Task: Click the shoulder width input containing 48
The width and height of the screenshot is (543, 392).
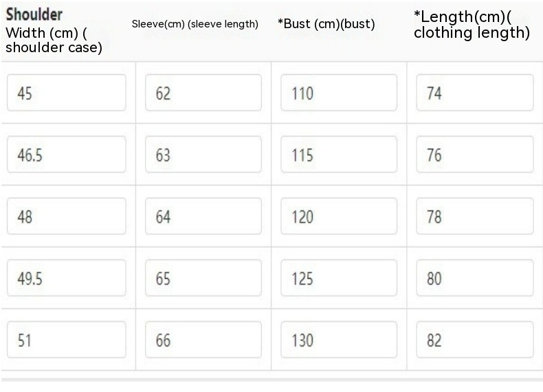Action: point(67,216)
